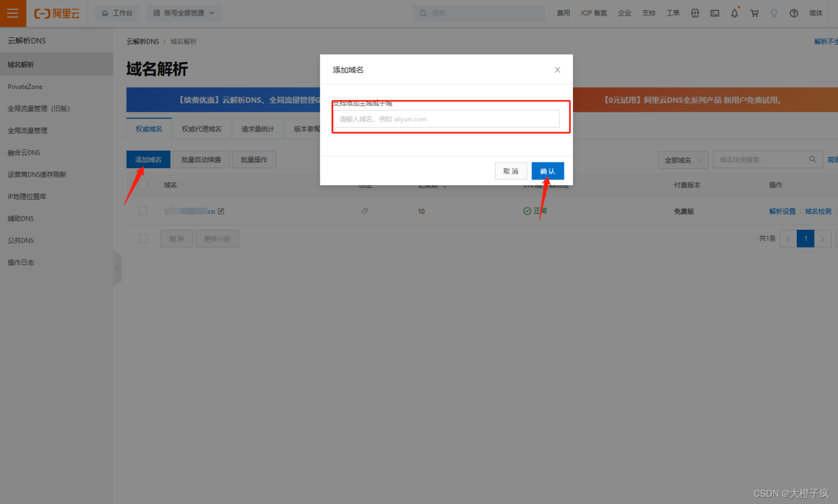Open the 请求量统计 tab
Screen dimensions: 838x504
pyautogui.click(x=258, y=129)
